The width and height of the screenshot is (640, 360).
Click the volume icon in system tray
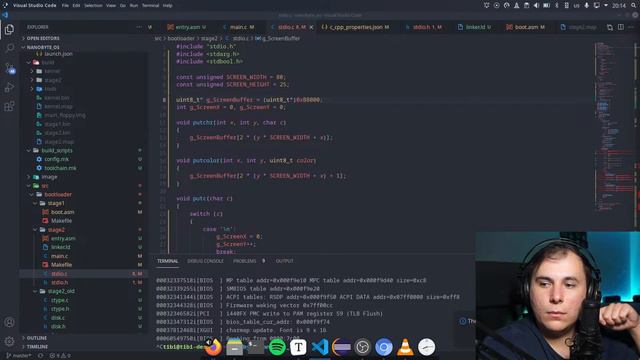click(x=536, y=5)
